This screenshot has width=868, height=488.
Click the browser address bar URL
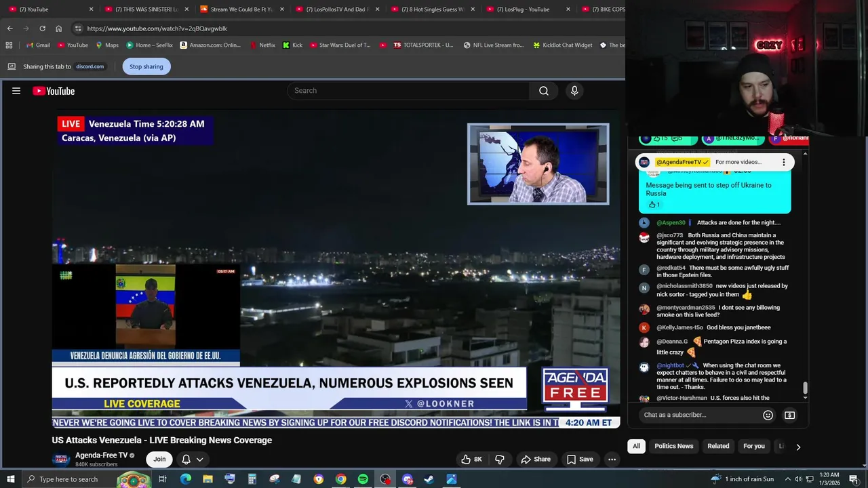pyautogui.click(x=157, y=28)
